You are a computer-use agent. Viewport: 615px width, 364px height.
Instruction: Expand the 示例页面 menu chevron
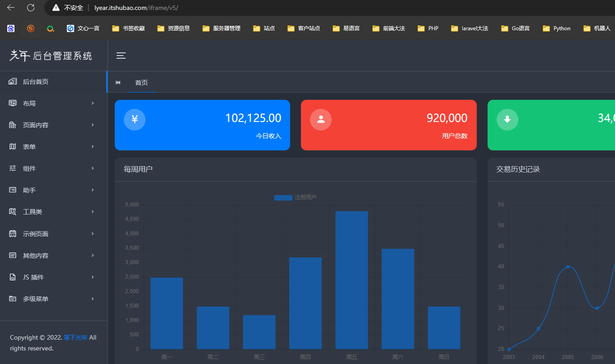coord(93,233)
